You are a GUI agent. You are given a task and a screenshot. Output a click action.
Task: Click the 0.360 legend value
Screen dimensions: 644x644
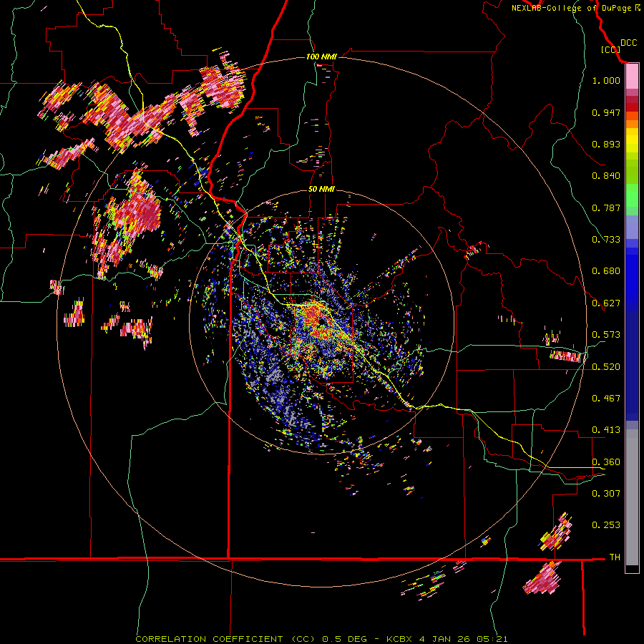click(x=606, y=462)
